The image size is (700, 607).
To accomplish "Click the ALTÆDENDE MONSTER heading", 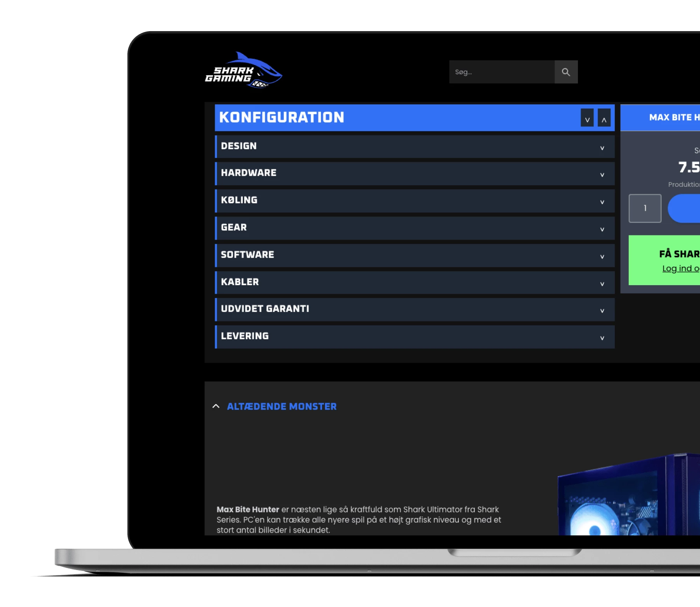I will coord(282,406).
